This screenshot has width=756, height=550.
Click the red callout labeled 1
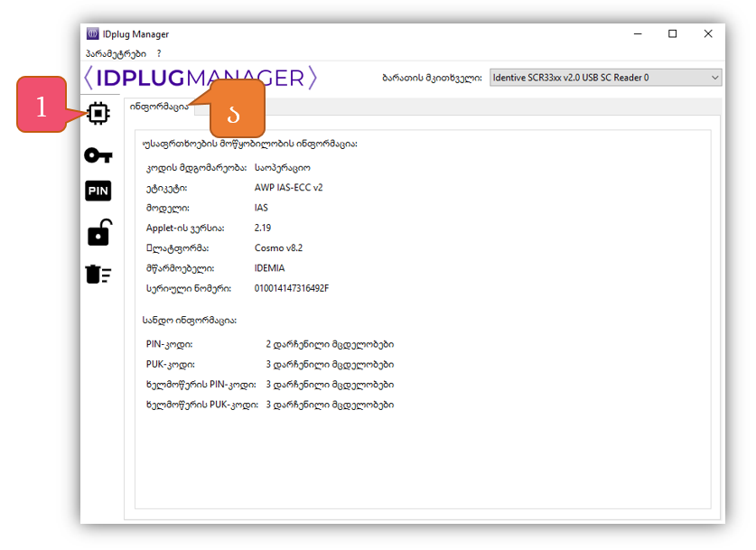(x=41, y=107)
